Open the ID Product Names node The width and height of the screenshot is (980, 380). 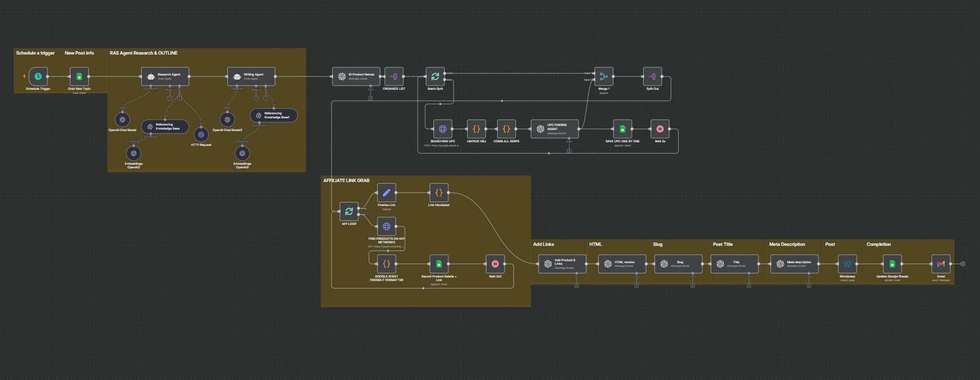(356, 77)
